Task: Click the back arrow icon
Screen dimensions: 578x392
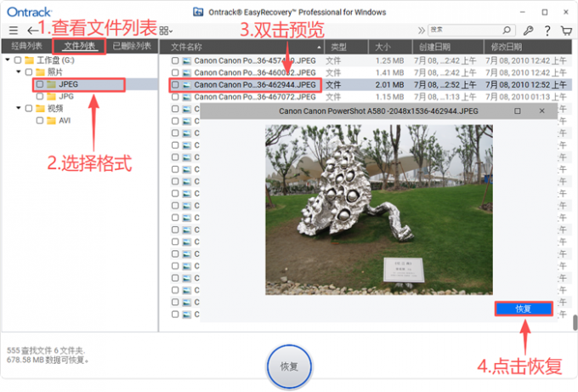Action: 32,31
